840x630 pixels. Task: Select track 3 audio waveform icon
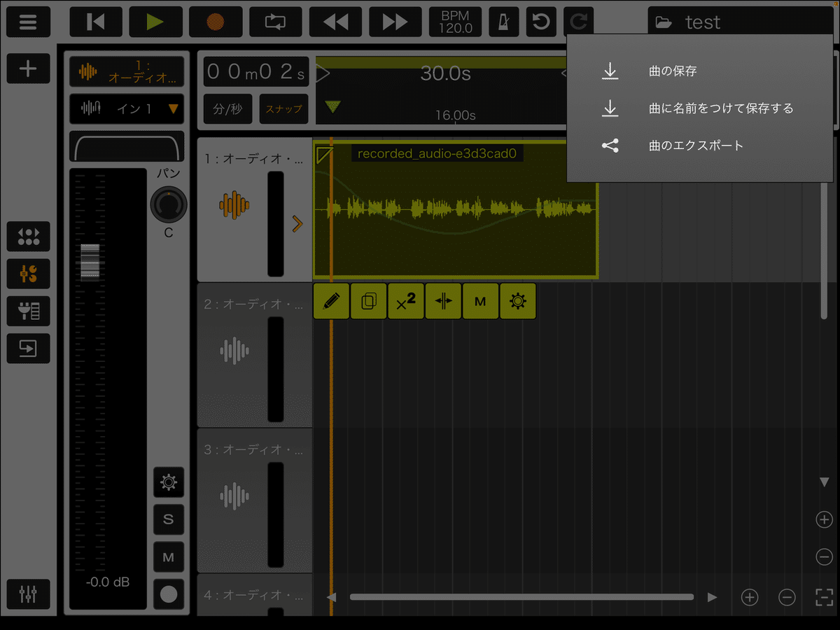click(234, 496)
